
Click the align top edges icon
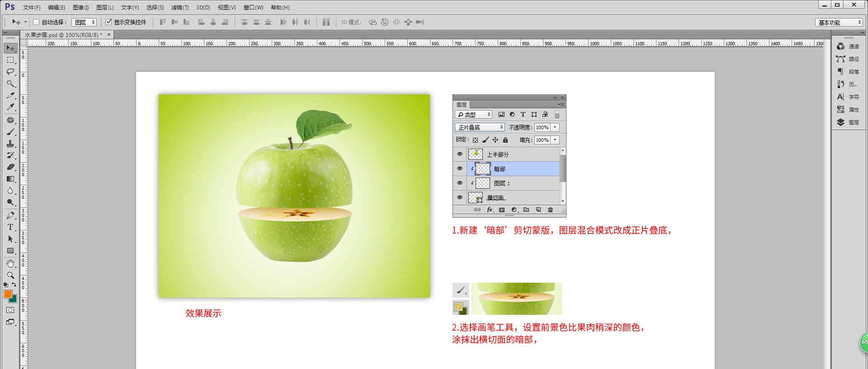[x=163, y=22]
